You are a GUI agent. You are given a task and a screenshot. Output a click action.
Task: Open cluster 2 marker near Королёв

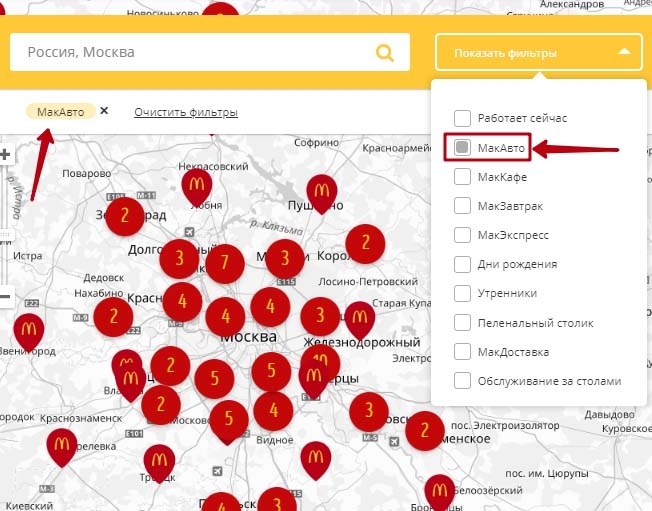[365, 244]
